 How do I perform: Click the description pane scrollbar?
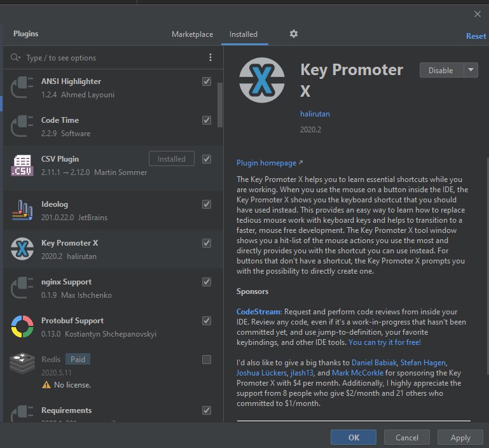[x=487, y=265]
